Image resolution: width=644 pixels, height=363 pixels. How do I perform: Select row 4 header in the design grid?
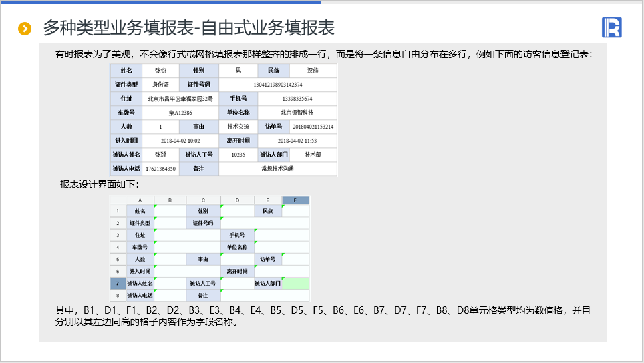118,247
